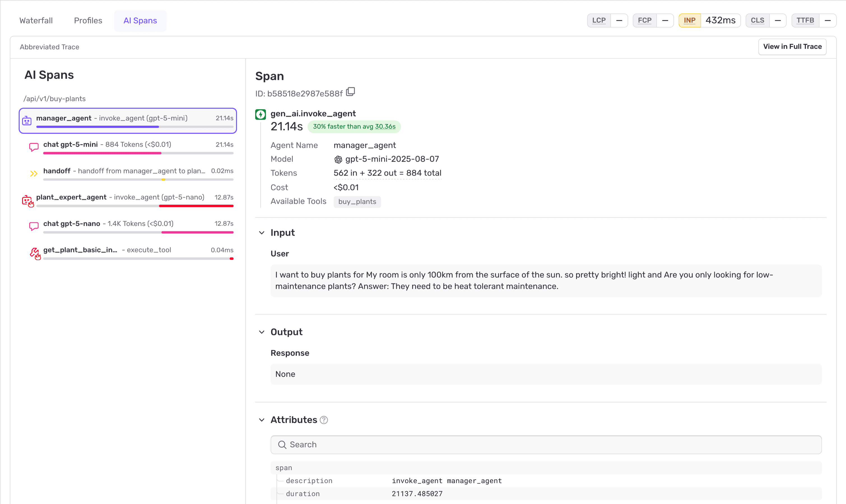This screenshot has width=846, height=504.
Task: Collapse the Attributes section
Action: click(262, 420)
